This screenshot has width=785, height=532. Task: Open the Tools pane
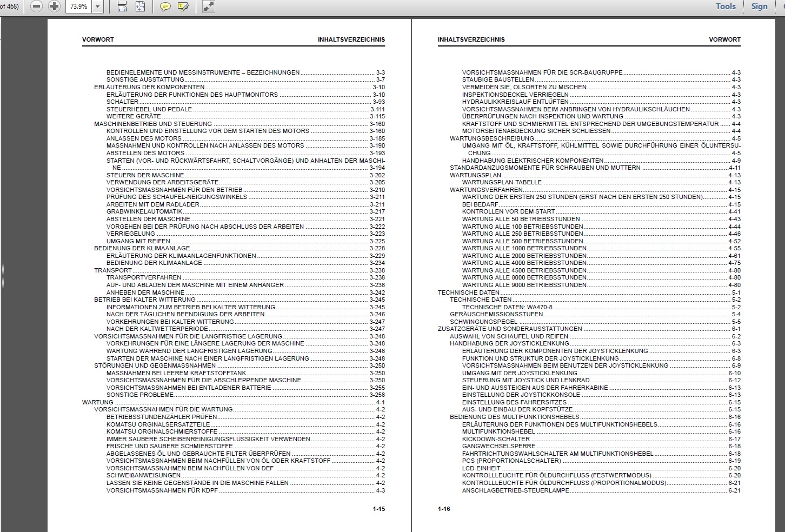coord(726,6)
